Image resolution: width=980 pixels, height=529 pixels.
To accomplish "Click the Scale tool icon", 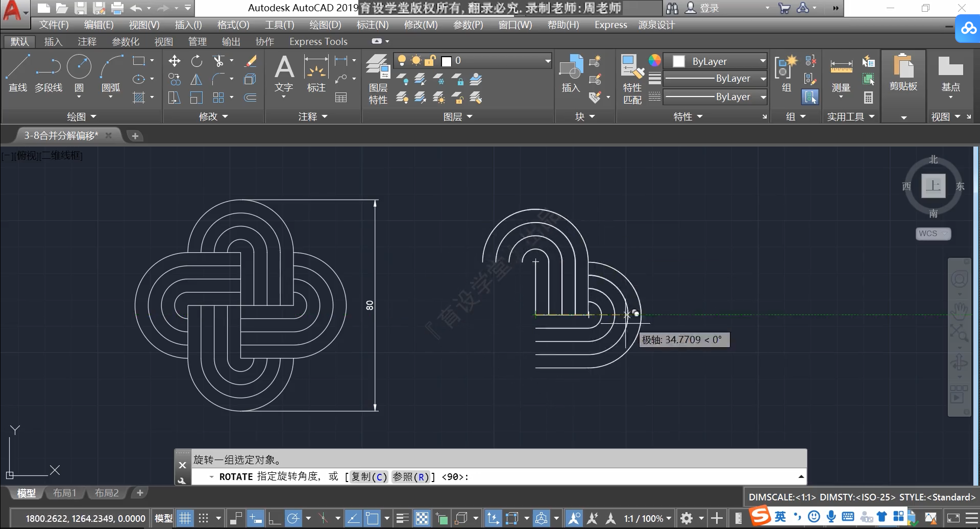I will [x=197, y=98].
